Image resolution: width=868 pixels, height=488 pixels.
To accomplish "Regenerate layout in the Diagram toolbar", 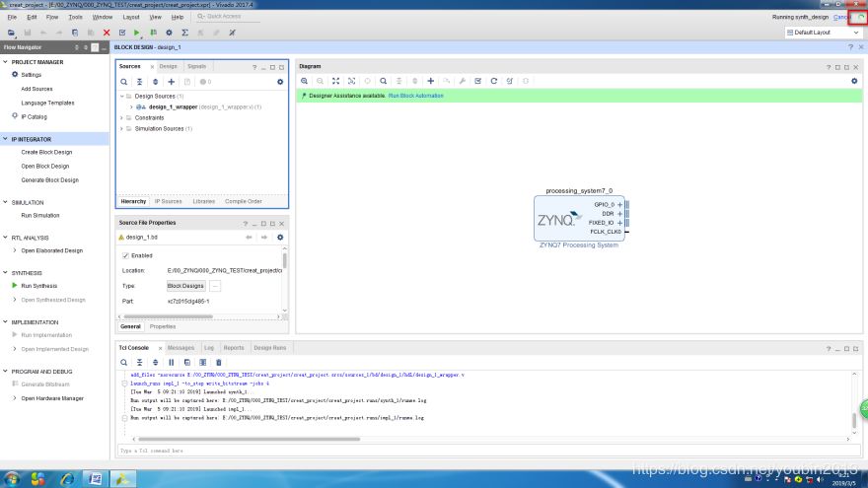I will coord(494,81).
